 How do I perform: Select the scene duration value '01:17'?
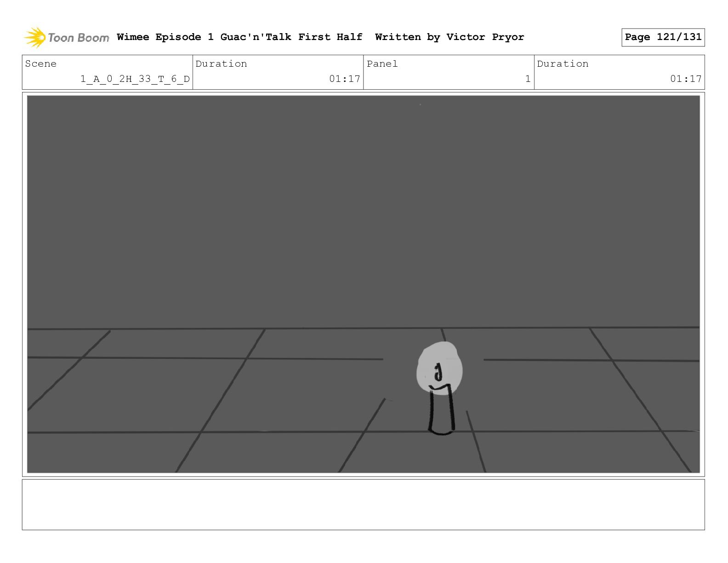345,79
